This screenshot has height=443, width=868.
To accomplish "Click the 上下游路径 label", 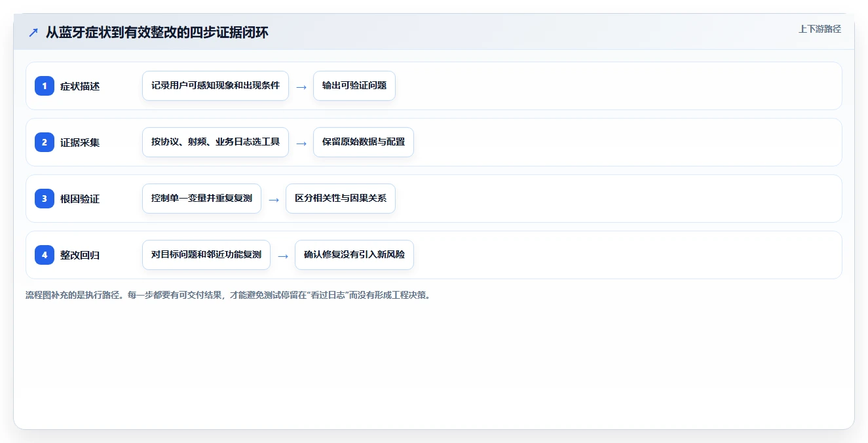I will (820, 29).
